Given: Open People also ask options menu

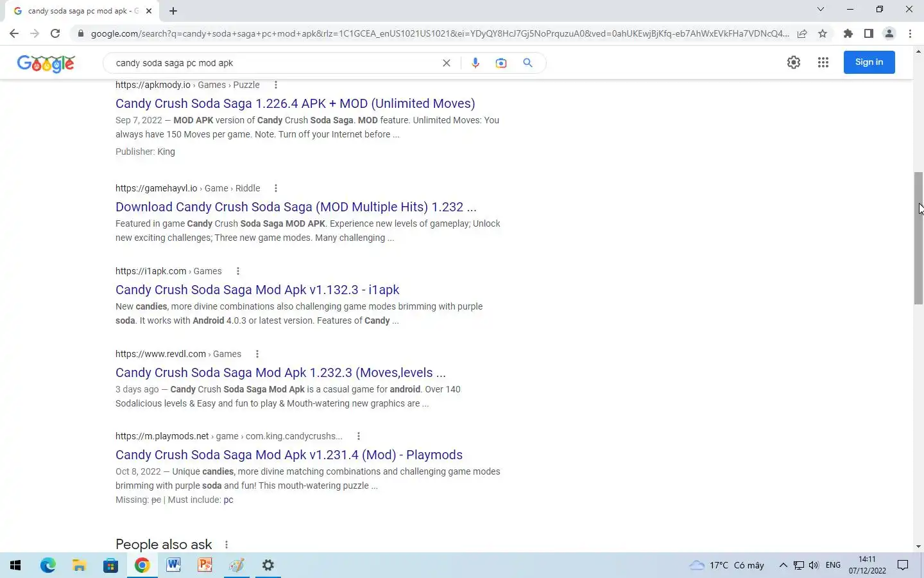Looking at the screenshot, I should click(x=227, y=545).
